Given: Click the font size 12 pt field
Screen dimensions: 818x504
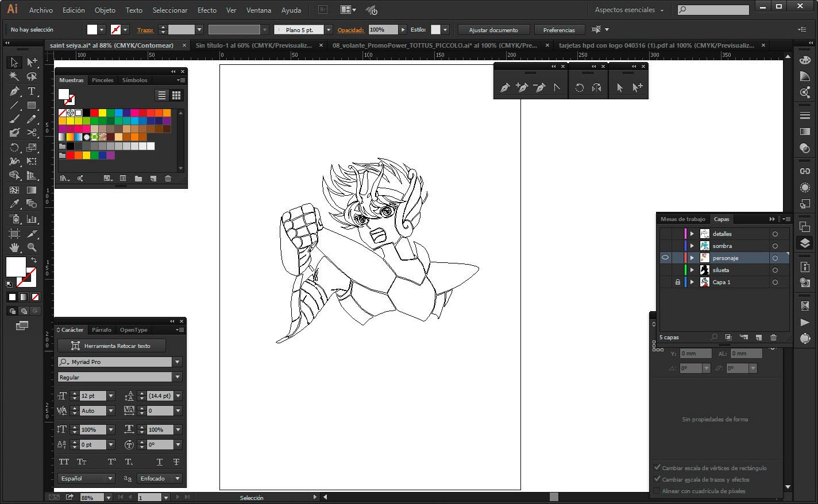Looking at the screenshot, I should click(x=92, y=396).
